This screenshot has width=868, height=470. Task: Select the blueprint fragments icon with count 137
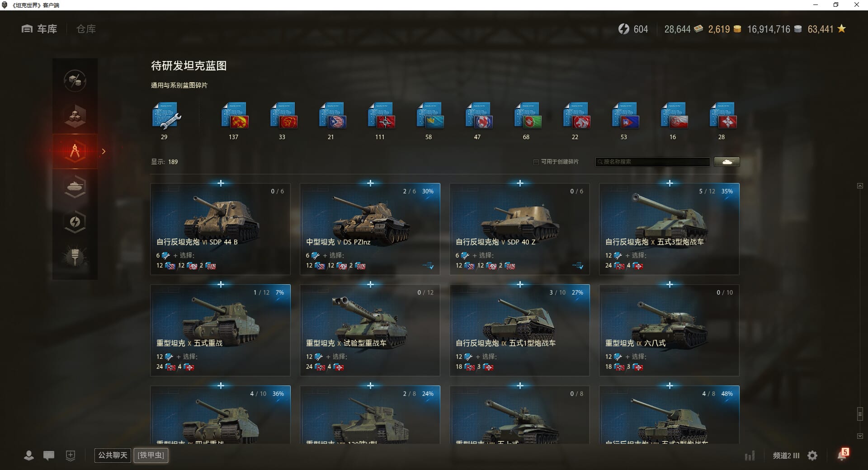pos(234,116)
